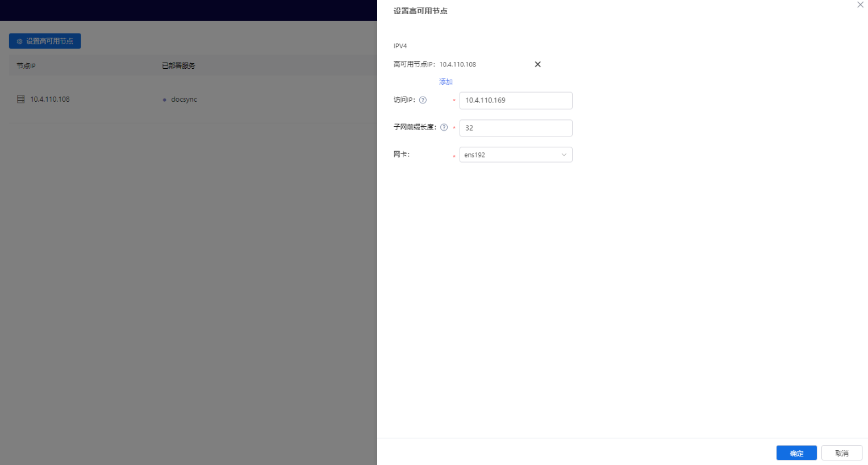Click the 设置高可用节点 button in background

click(x=45, y=41)
